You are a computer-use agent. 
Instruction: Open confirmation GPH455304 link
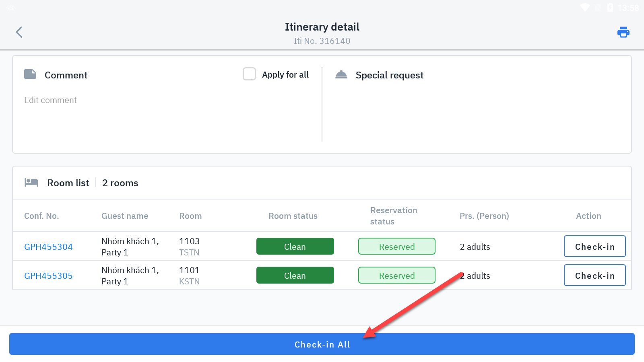click(48, 247)
